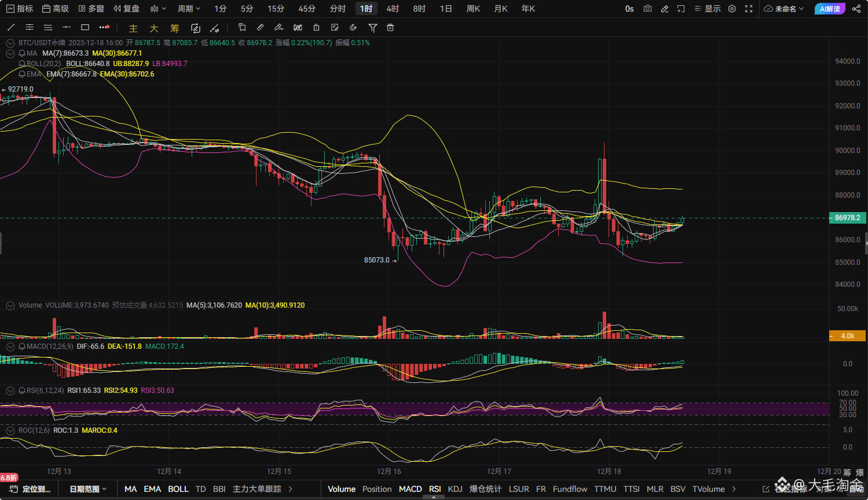Open the 高级 advanced button
The image size is (868, 500).
[x=56, y=9]
